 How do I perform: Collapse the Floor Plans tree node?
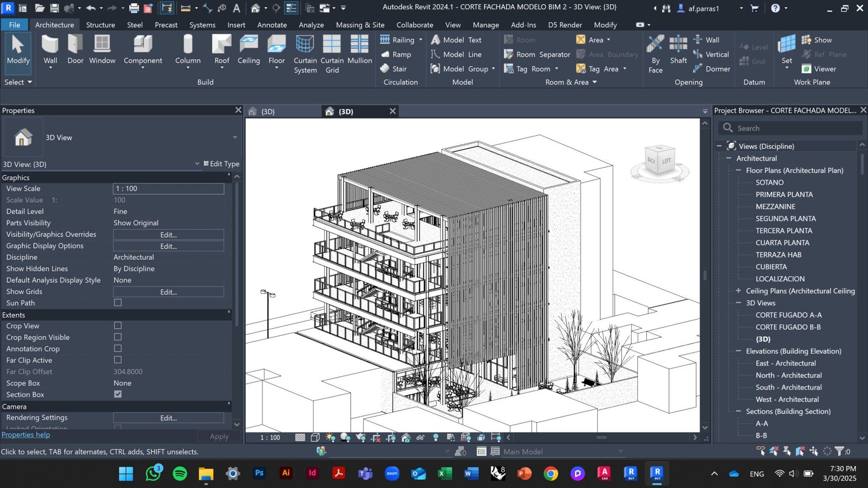coord(738,170)
